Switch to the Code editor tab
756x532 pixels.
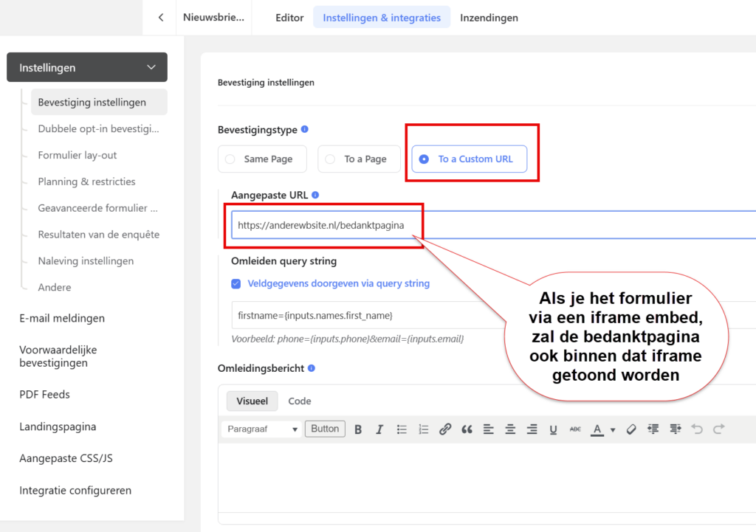point(300,401)
